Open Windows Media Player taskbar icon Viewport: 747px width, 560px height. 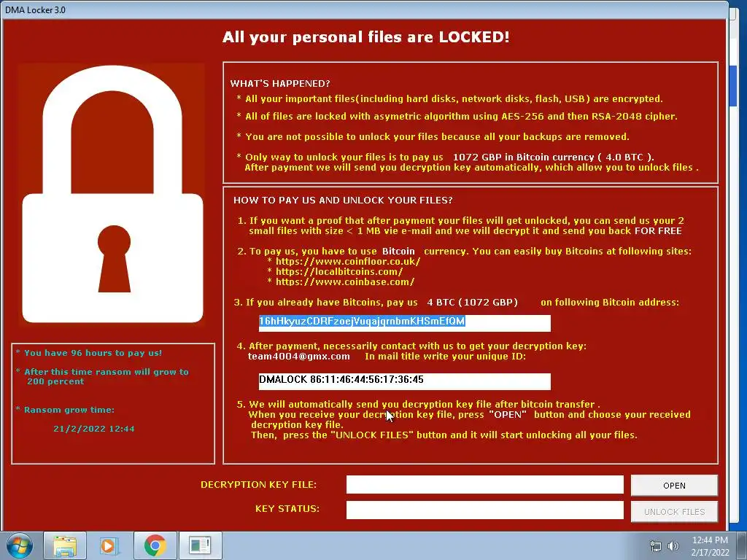click(x=109, y=545)
